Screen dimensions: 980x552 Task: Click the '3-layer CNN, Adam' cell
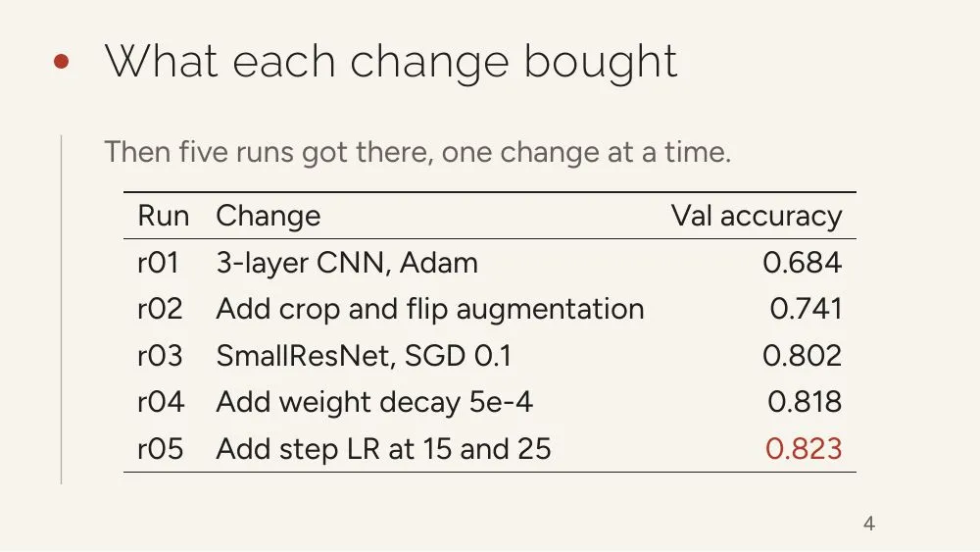click(x=347, y=263)
